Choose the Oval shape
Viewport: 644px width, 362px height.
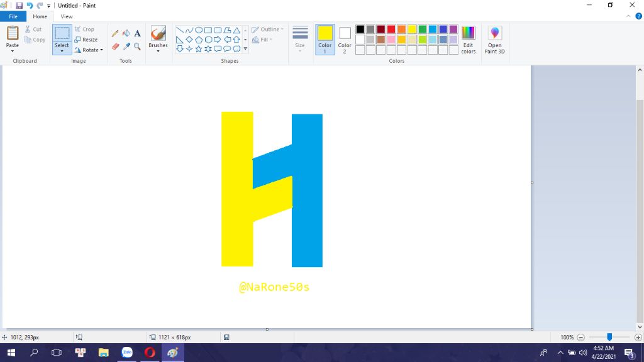199,30
